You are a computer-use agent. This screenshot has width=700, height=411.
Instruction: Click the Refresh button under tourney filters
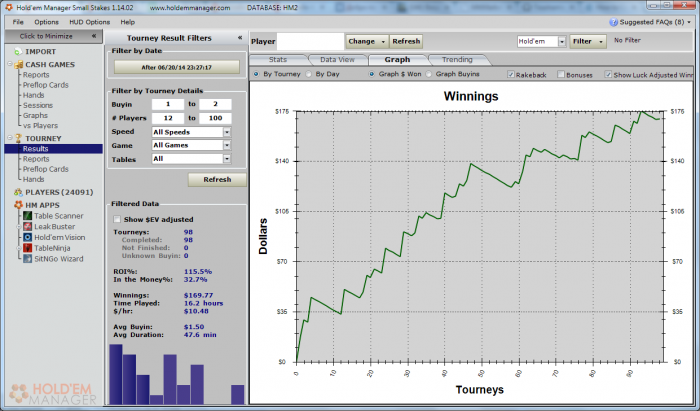(217, 179)
